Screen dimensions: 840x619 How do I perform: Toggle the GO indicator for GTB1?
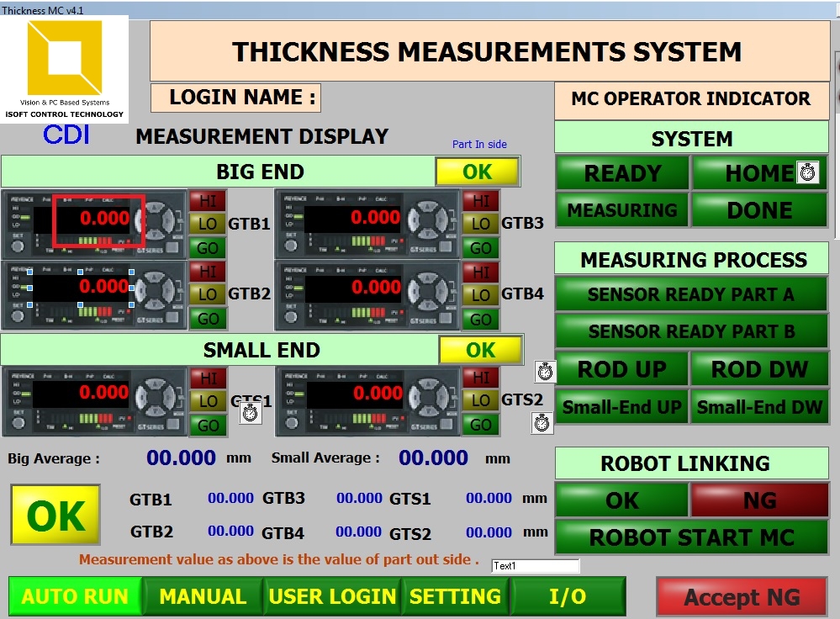(x=207, y=246)
